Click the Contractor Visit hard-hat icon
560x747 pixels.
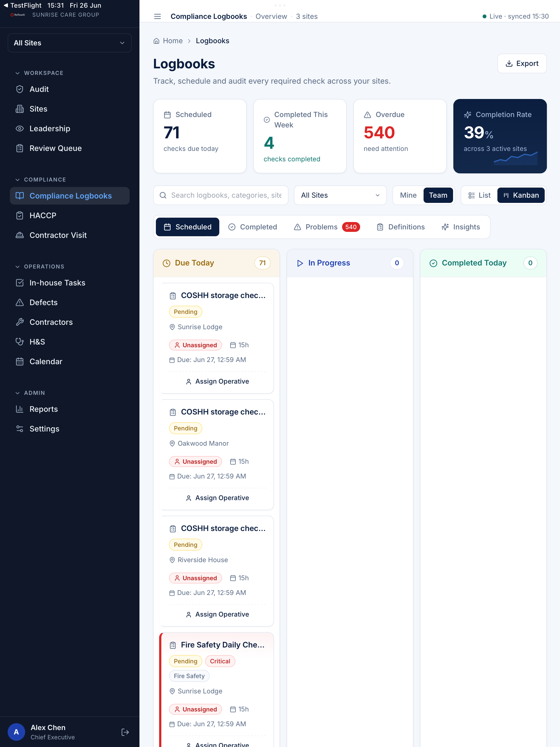(x=20, y=235)
